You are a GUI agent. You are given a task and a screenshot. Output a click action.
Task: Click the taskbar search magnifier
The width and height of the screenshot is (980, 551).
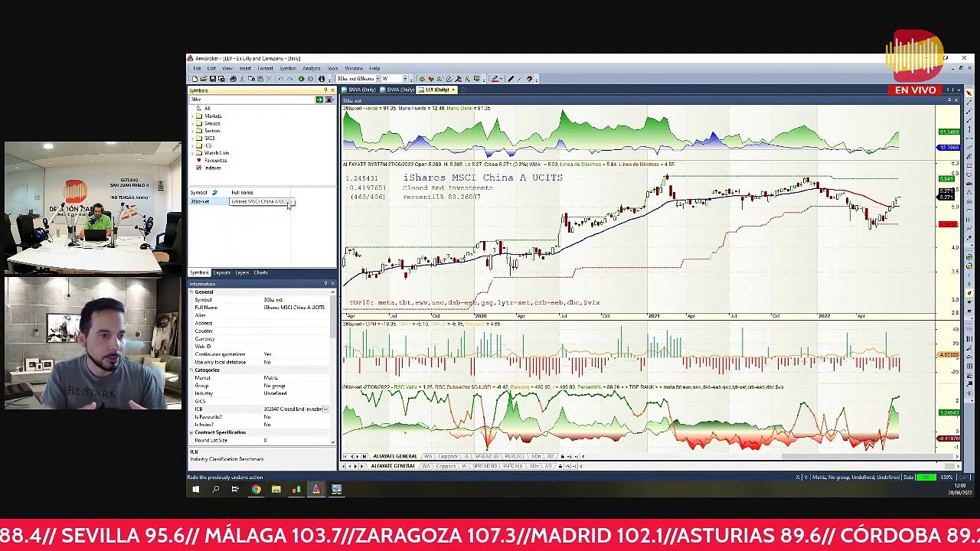coord(215,489)
